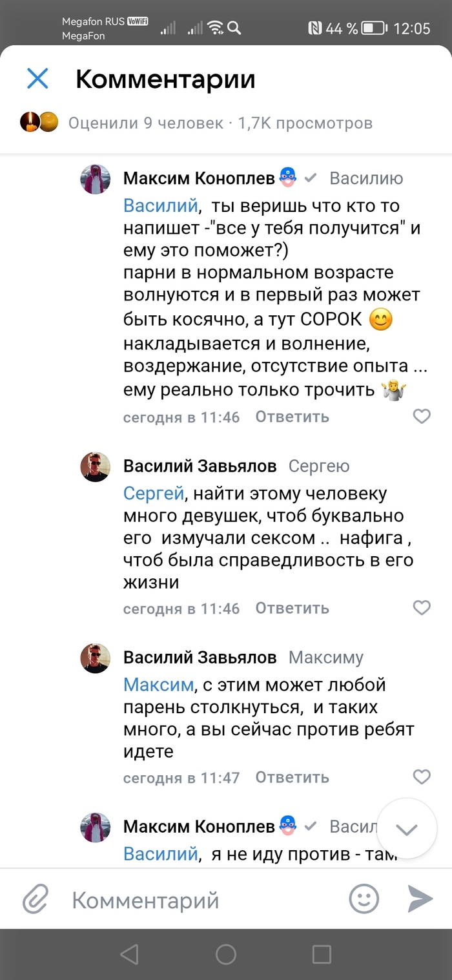The image size is (452, 980).
Task: Tap the Android back navigation triangle
Action: [129, 954]
